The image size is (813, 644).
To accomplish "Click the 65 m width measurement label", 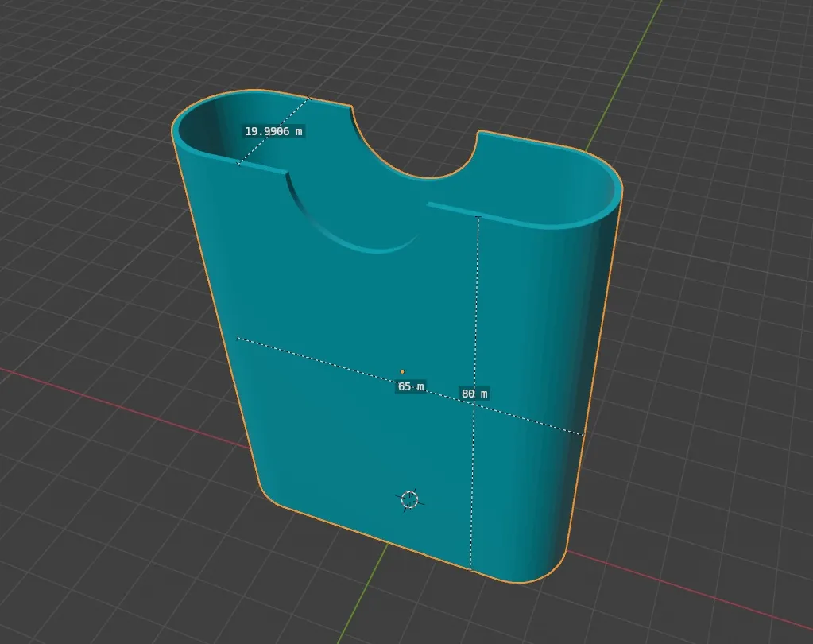I will pyautogui.click(x=411, y=387).
